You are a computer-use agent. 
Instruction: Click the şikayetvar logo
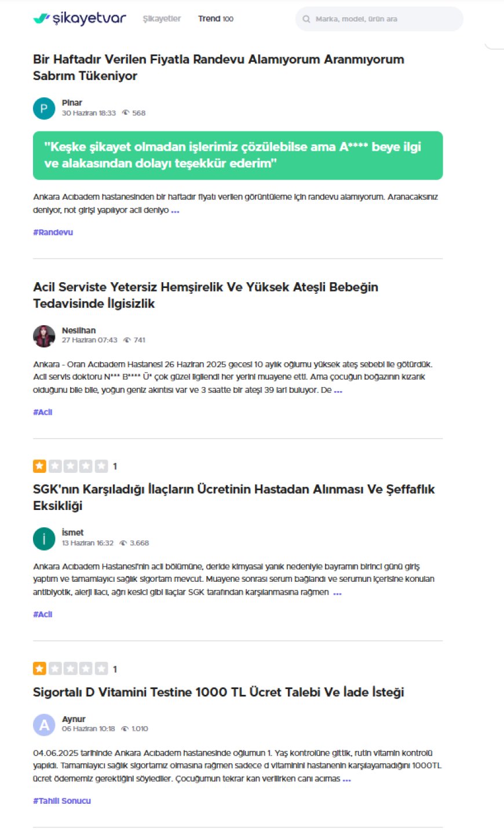[x=79, y=19]
